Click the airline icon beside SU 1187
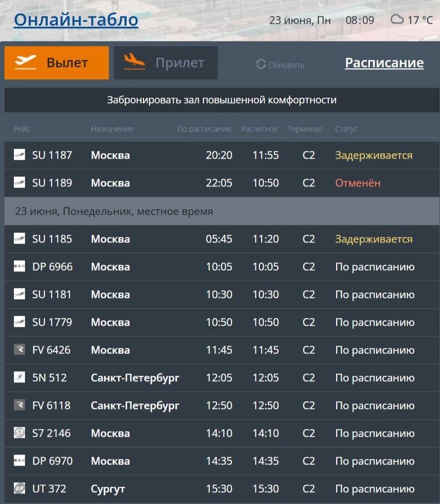 tap(19, 155)
